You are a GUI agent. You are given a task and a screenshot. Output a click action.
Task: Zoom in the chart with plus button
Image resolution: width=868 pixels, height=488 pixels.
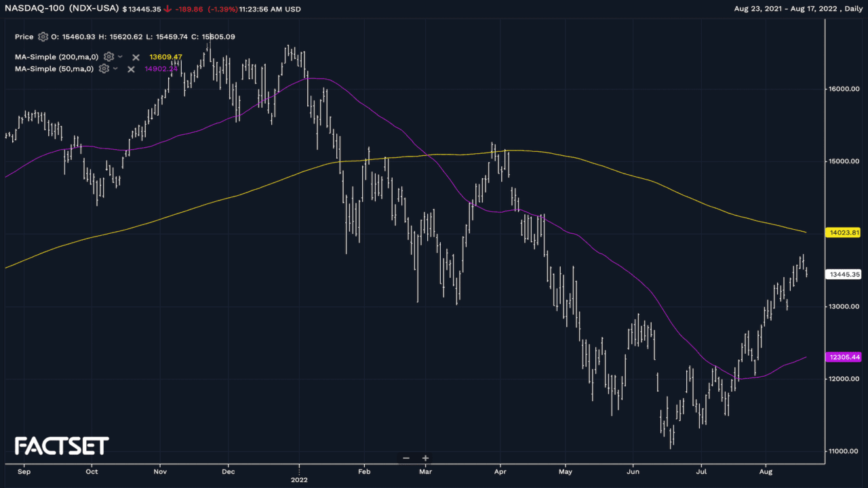coord(425,458)
